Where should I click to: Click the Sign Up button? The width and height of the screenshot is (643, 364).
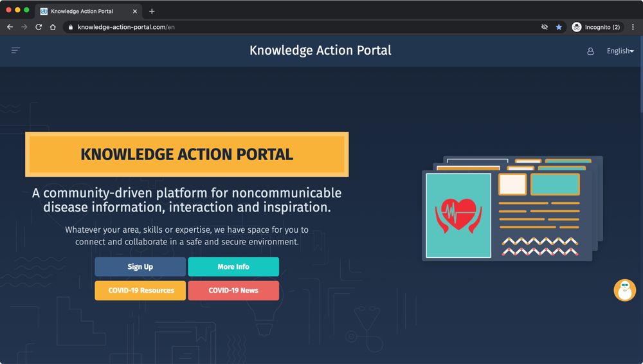[140, 267]
